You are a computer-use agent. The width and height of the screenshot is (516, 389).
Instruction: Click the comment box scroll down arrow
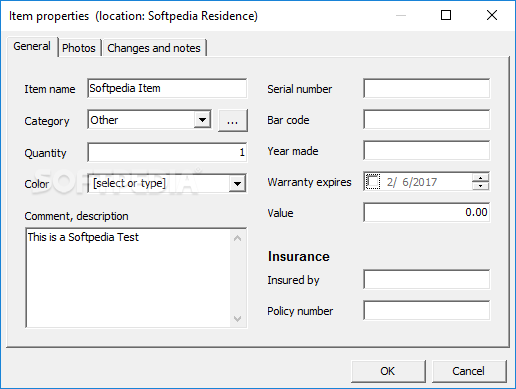coord(238,319)
